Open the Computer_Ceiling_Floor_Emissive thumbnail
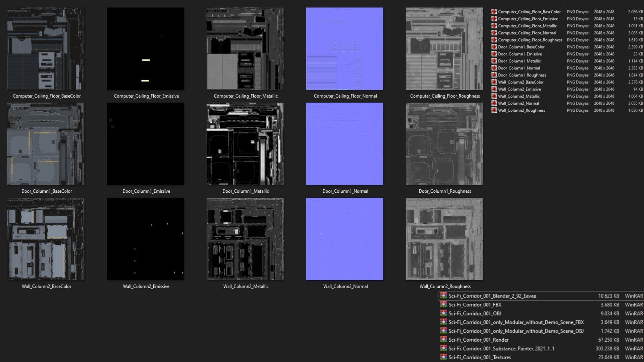This screenshot has height=362, width=644. click(145, 49)
